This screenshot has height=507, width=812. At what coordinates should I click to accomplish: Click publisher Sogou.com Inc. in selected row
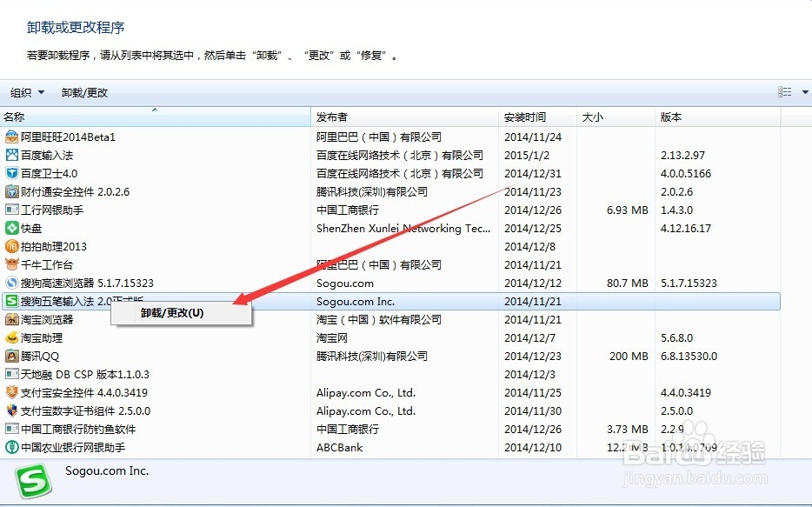pyautogui.click(x=356, y=301)
